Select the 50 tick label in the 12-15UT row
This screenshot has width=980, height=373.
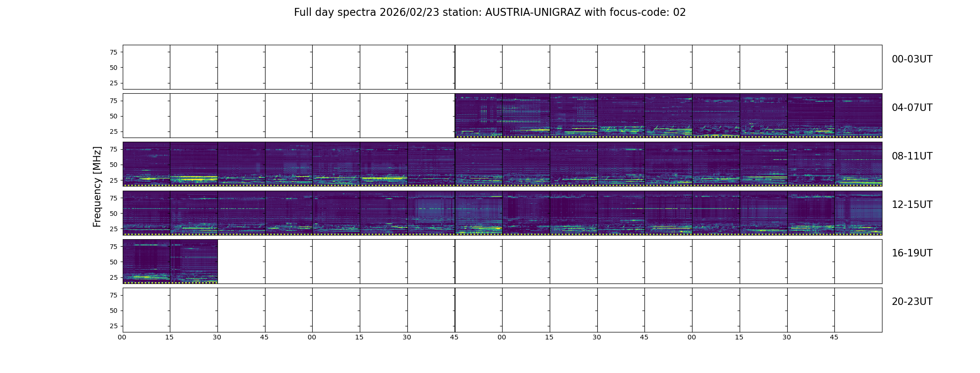pos(113,213)
